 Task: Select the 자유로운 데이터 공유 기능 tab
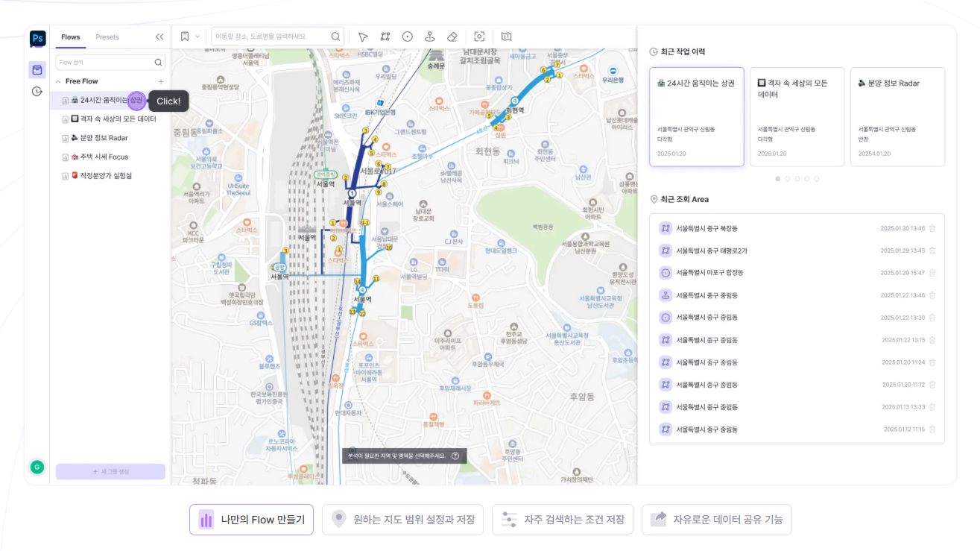point(717,520)
